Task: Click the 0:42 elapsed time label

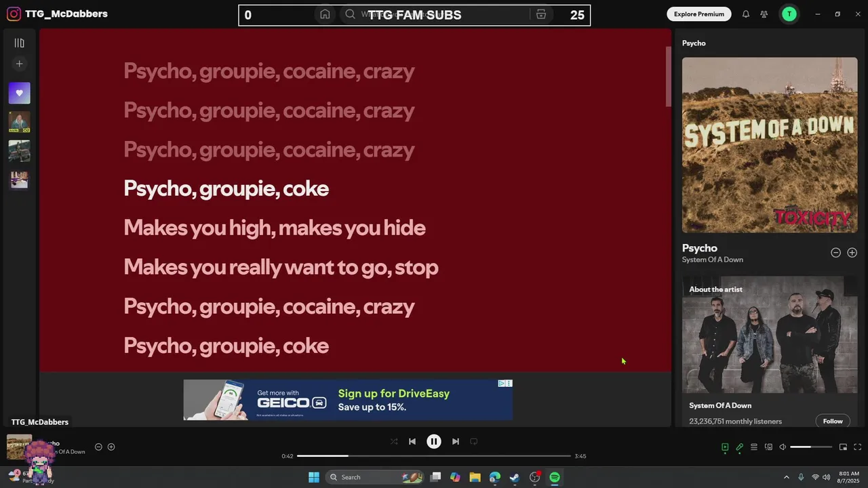Action: click(x=288, y=456)
